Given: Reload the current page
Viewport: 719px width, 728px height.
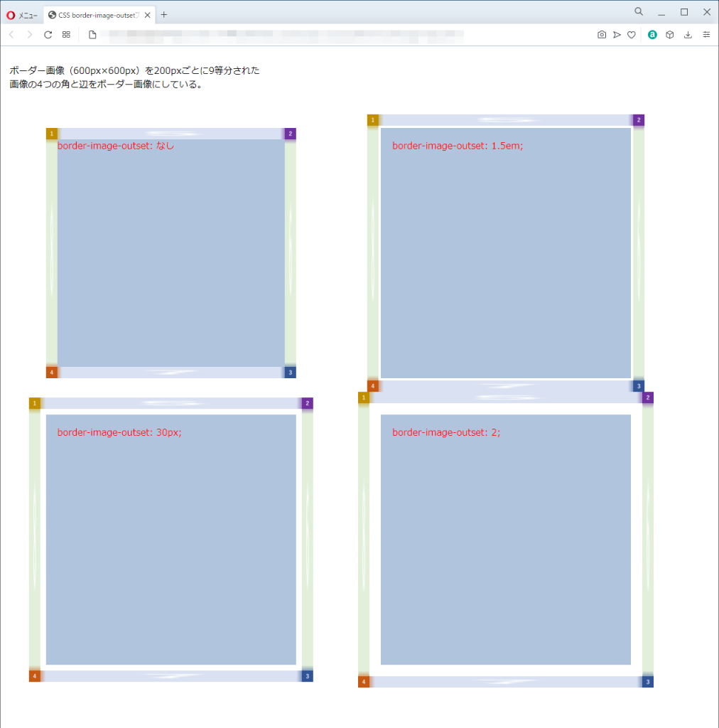Looking at the screenshot, I should [x=48, y=35].
